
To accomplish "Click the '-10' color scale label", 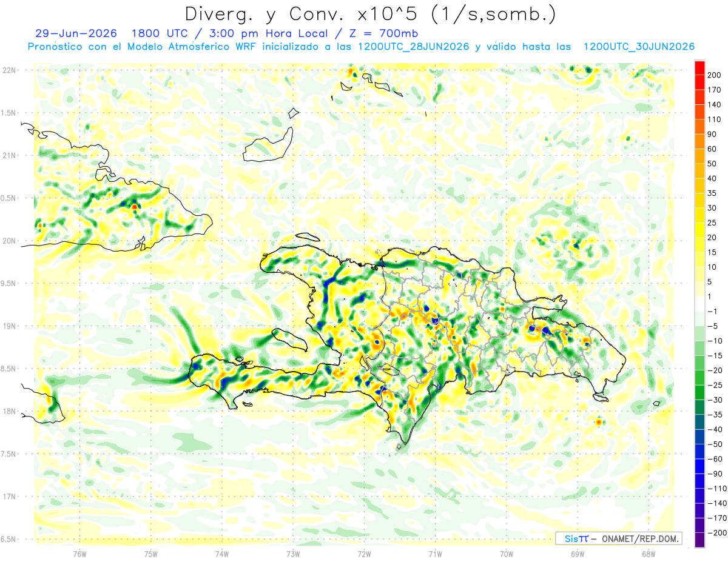I will click(x=715, y=341).
